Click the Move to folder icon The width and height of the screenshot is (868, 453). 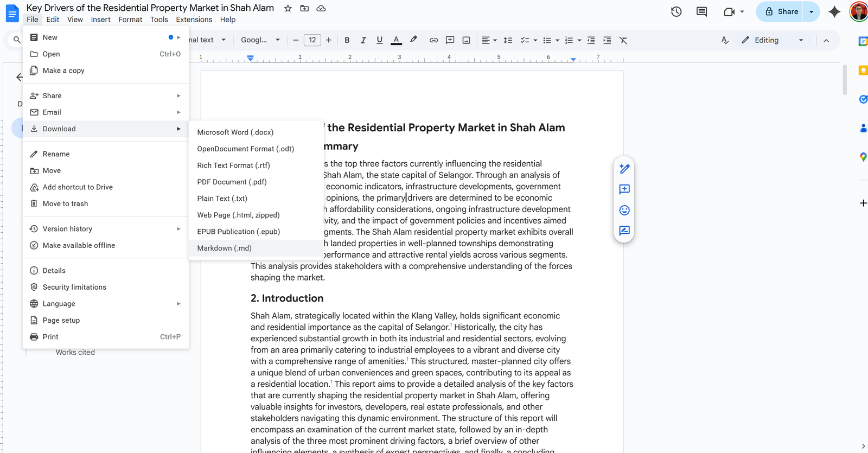click(x=304, y=8)
